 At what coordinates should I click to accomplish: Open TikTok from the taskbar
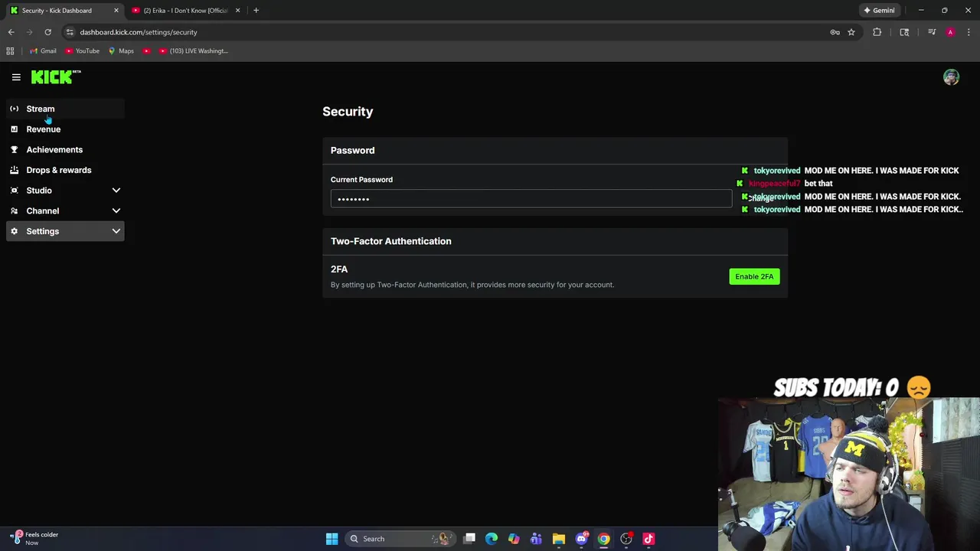click(648, 539)
